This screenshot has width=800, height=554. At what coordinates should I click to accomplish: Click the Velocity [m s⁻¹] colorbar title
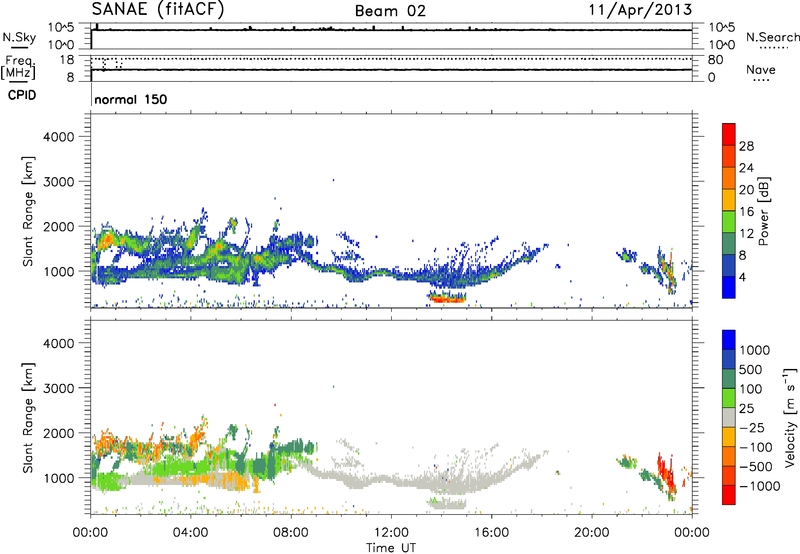[790, 417]
